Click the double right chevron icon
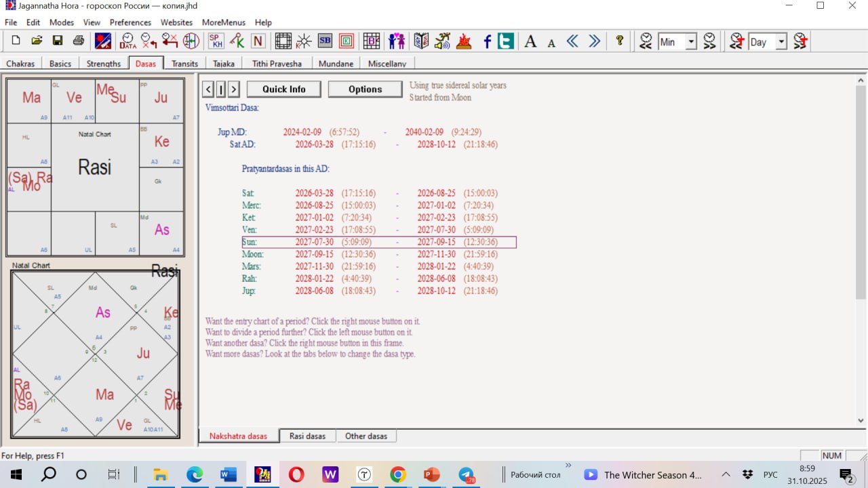The image size is (868, 488). tap(594, 41)
